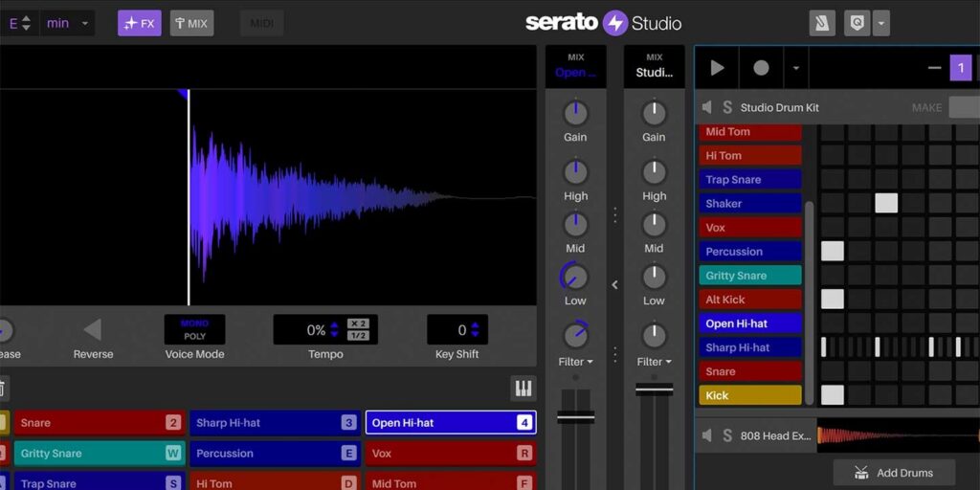Viewport: 980px width, 490px height.
Task: Select the Vox sequencer row
Action: [x=750, y=228]
